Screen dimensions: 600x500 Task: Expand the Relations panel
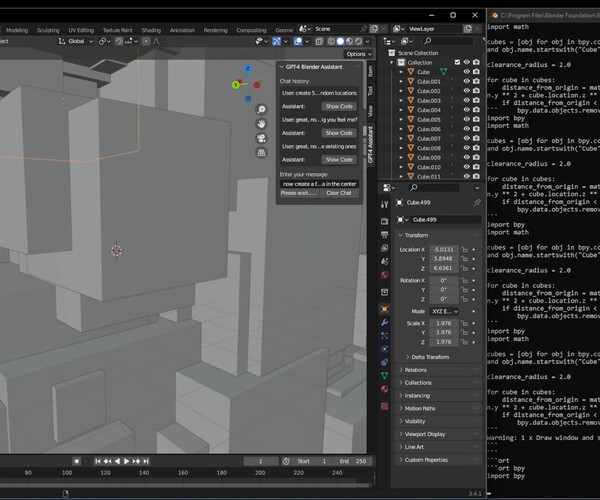point(439,370)
